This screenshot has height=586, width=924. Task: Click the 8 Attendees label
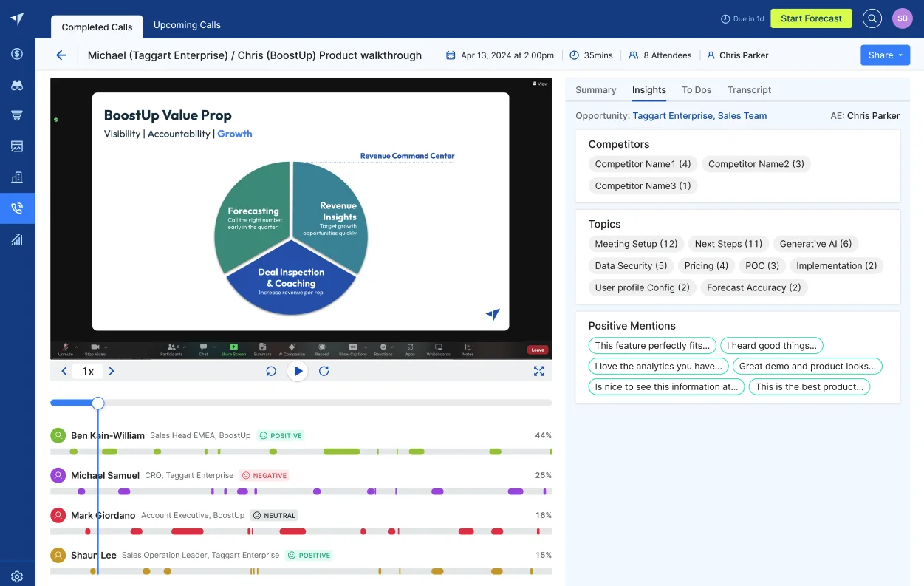pyautogui.click(x=660, y=55)
